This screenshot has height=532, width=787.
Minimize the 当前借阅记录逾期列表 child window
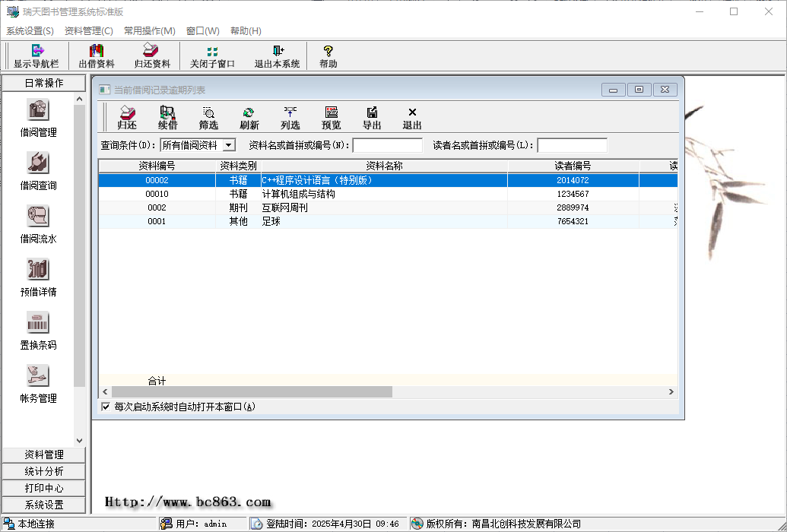point(614,90)
